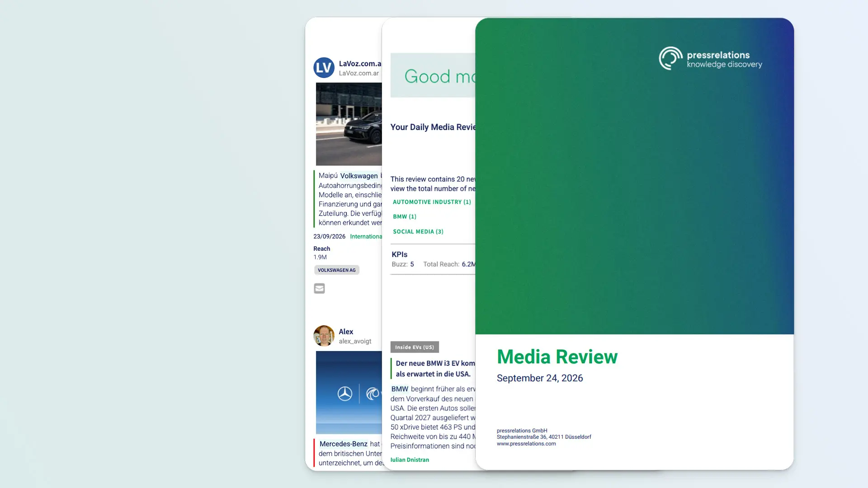Click the International label beside 23/09/2026

pyautogui.click(x=366, y=236)
